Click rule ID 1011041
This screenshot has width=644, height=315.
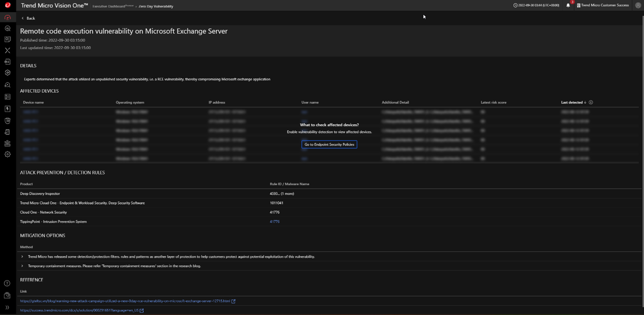(276, 203)
